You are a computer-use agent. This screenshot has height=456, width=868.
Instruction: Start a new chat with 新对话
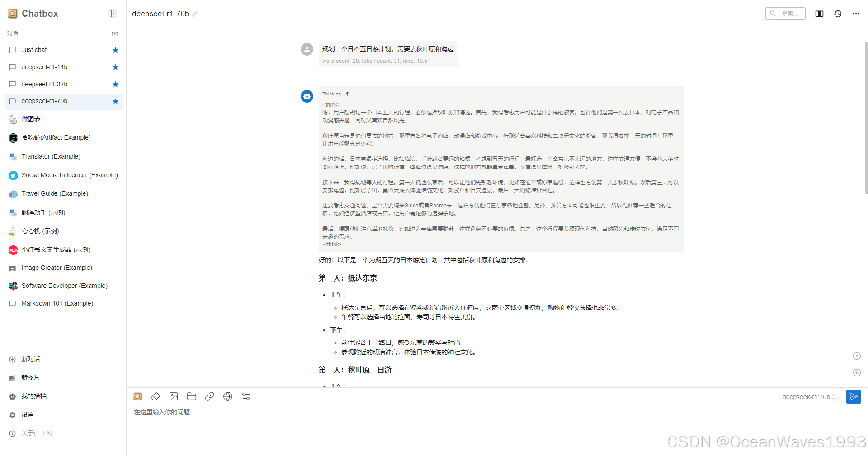coord(64,359)
